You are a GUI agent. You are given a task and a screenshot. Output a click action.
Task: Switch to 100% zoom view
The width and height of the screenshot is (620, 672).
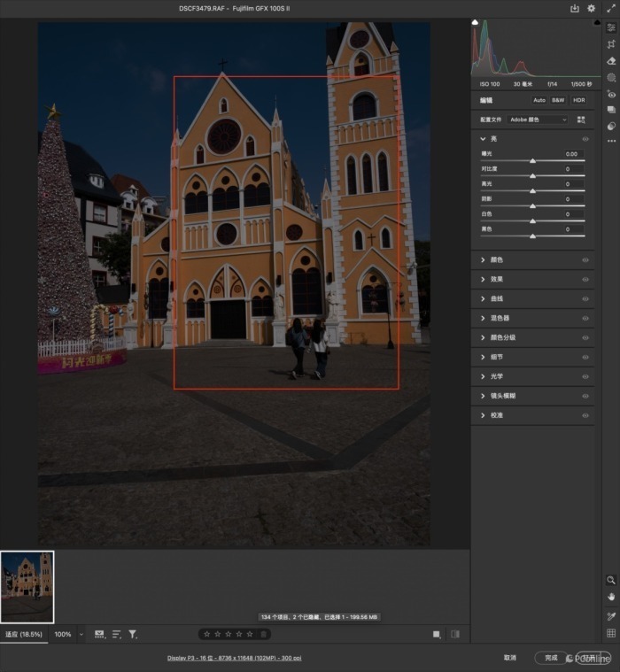pyautogui.click(x=63, y=634)
